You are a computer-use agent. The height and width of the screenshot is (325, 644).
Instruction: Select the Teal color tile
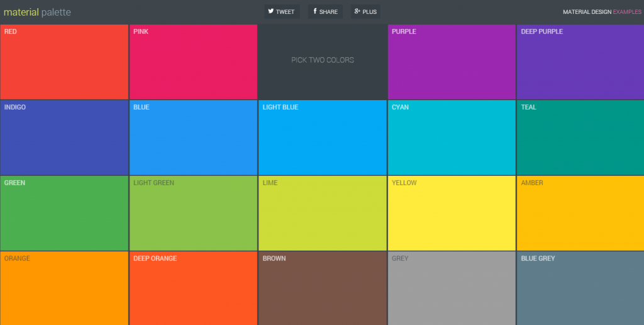coord(580,138)
